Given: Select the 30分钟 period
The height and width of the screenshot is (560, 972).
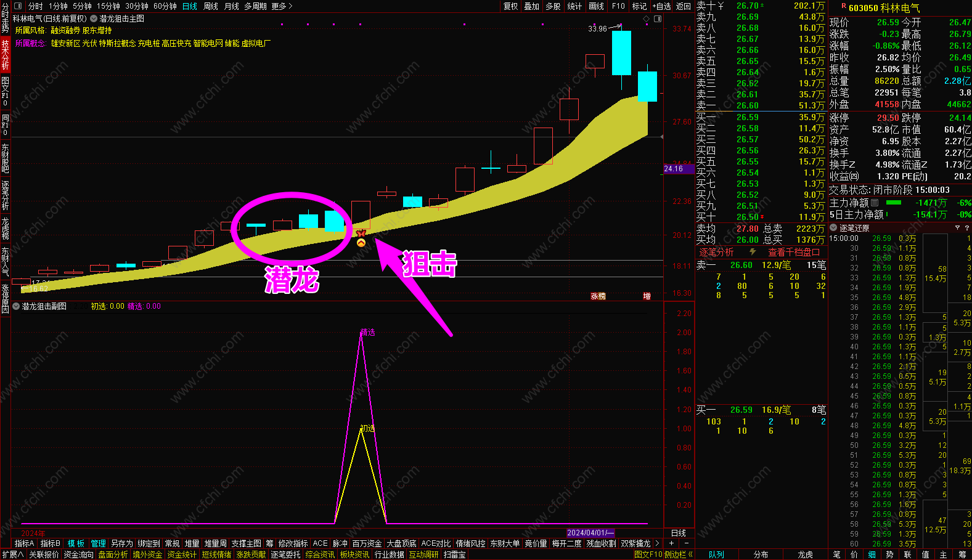Looking at the screenshot, I should tap(137, 6).
